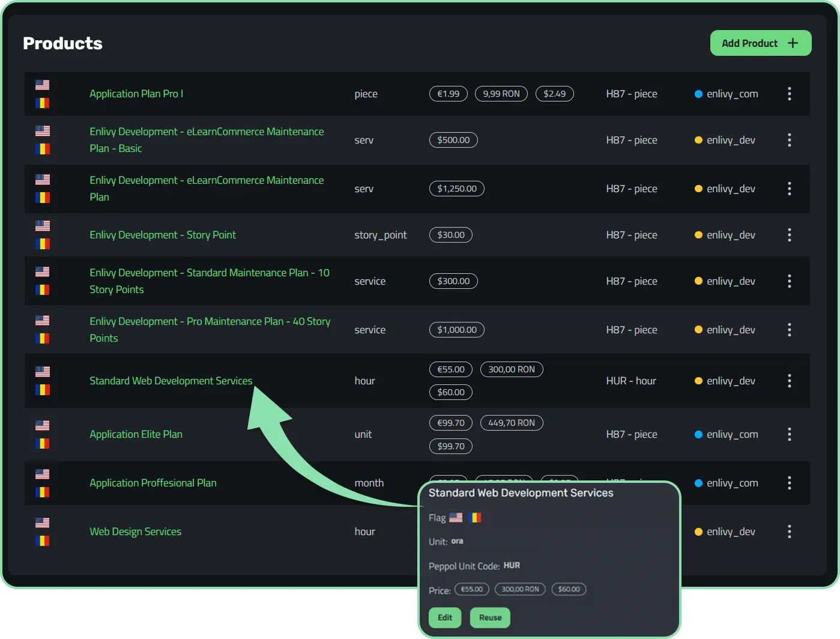Open Pro Maintenance Plan - 40 Story Points link

(210, 330)
